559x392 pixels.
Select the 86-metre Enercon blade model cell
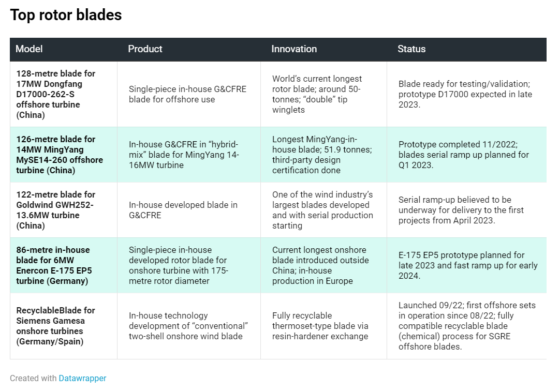[x=54, y=265]
